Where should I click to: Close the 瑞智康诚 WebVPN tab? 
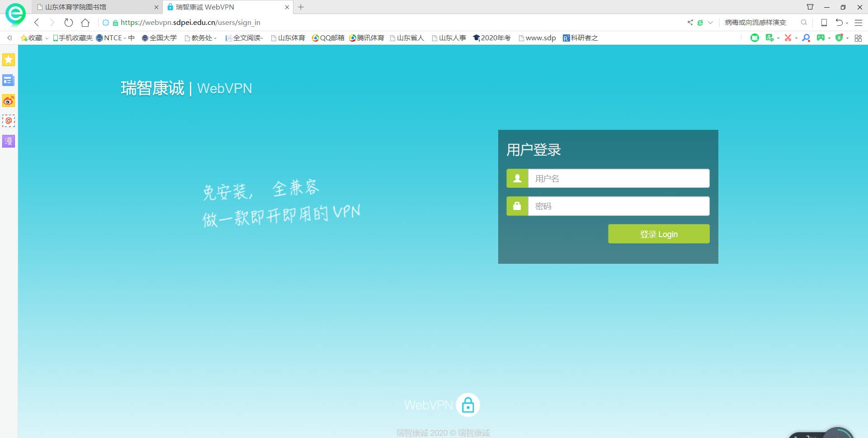click(287, 7)
